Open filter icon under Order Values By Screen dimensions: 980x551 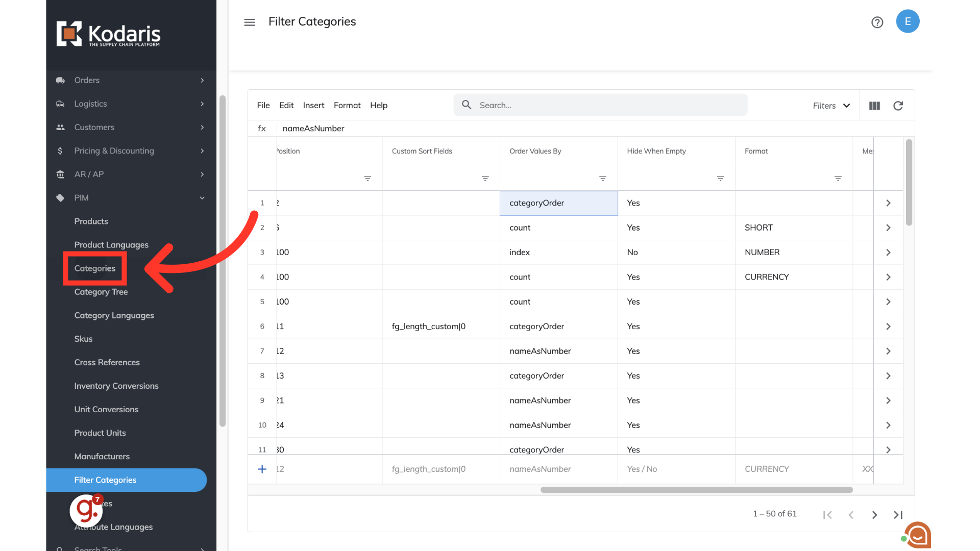click(x=603, y=179)
